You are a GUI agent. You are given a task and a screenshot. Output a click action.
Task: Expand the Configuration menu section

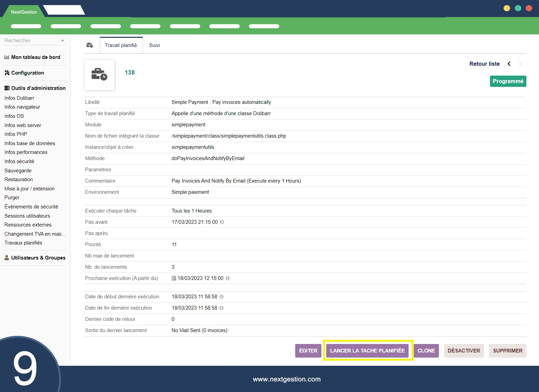28,73
